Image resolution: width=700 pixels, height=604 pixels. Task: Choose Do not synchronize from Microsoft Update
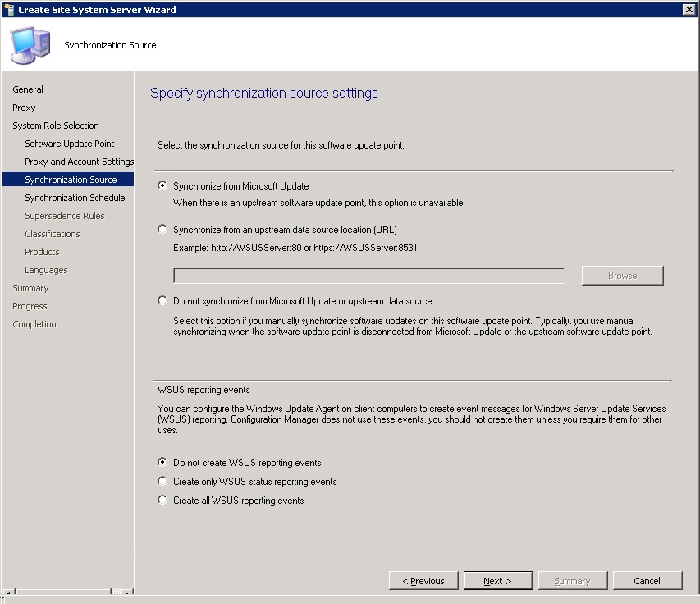coord(162,301)
